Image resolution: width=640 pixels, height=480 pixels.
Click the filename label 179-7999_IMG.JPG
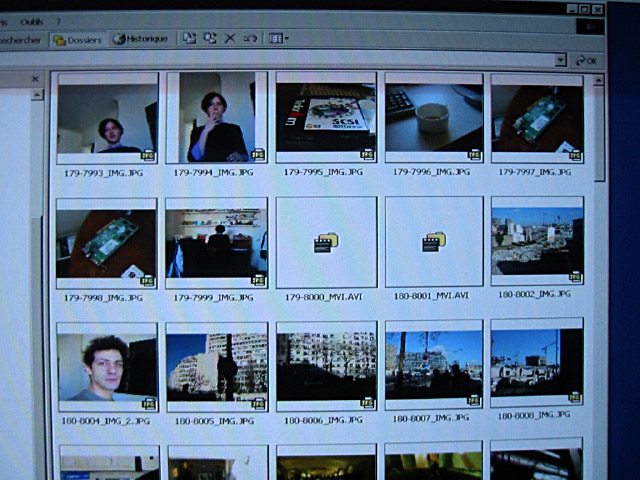tap(213, 298)
